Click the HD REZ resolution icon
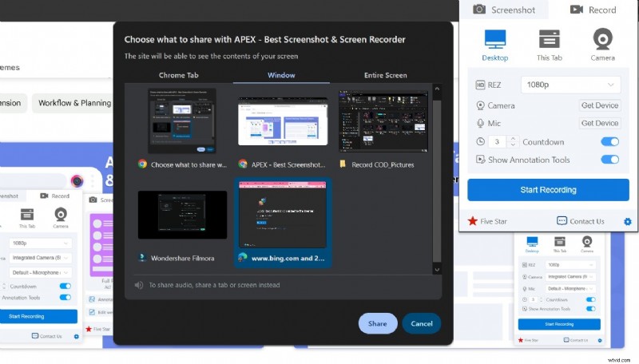 480,85
